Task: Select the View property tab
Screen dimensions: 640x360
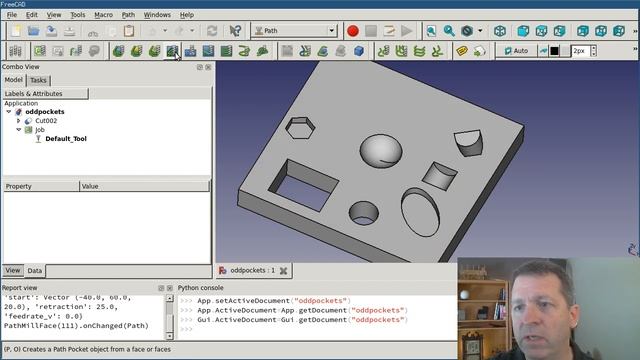Action: coord(13,270)
